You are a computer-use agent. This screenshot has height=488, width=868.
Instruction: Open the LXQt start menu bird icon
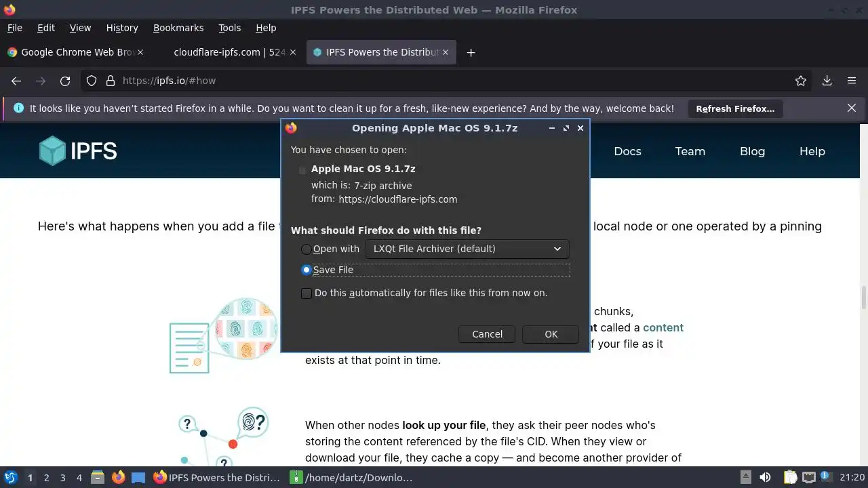[x=10, y=477]
